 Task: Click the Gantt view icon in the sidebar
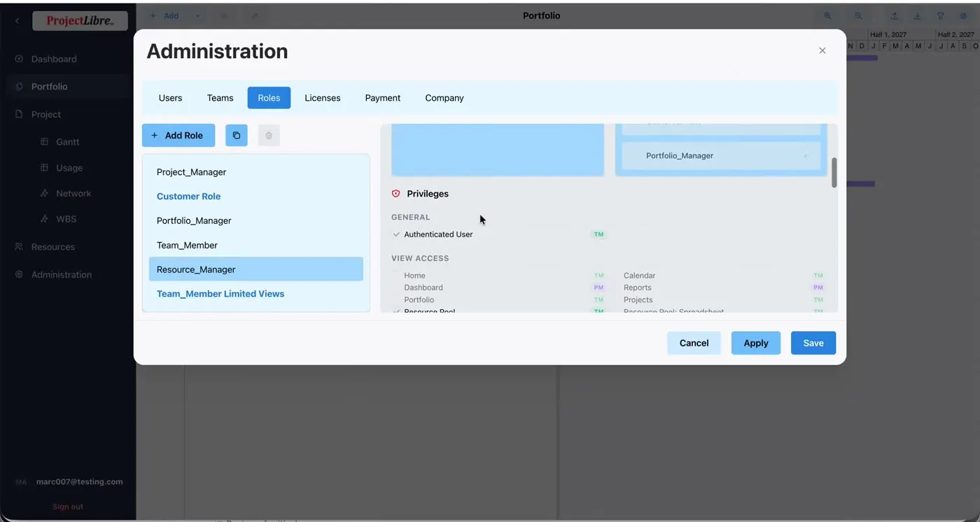(44, 141)
